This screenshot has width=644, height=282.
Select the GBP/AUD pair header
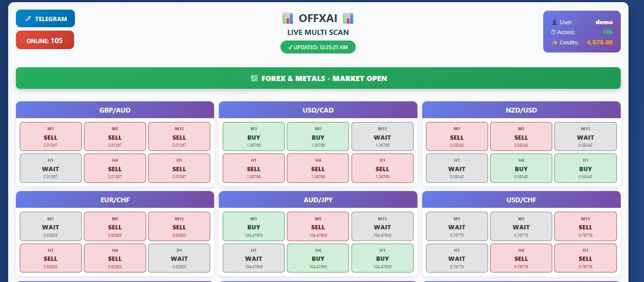pos(115,110)
